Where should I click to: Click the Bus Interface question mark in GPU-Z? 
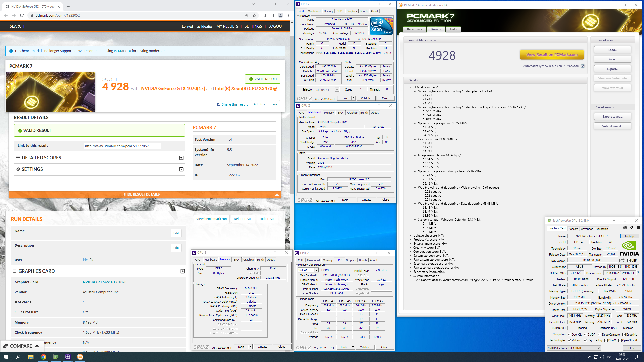638,273
